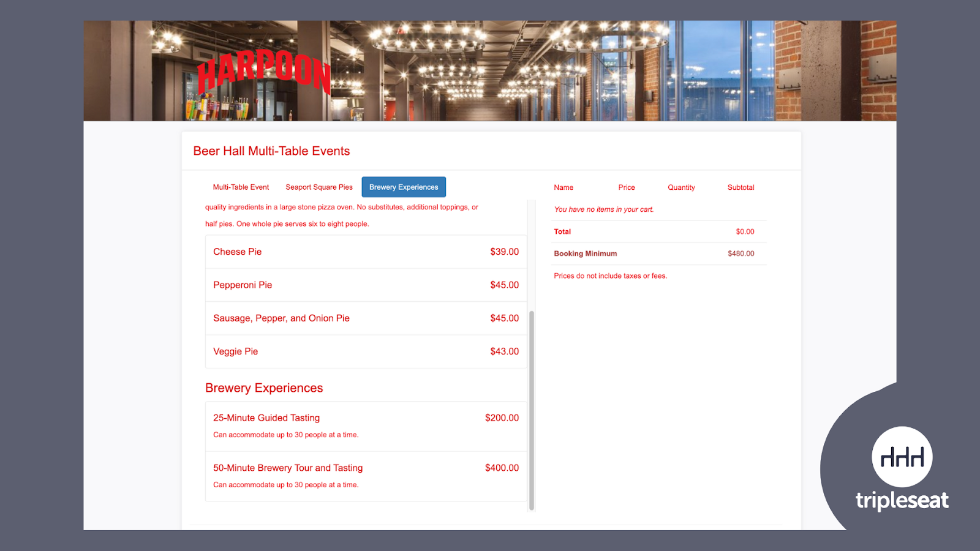Click the cart Subtotal column header
The height and width of the screenshot is (551, 980).
pos(741,187)
